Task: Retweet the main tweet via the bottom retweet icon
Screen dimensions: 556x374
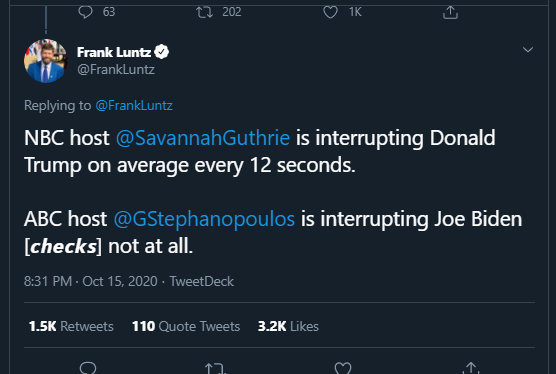Action: (x=215, y=368)
